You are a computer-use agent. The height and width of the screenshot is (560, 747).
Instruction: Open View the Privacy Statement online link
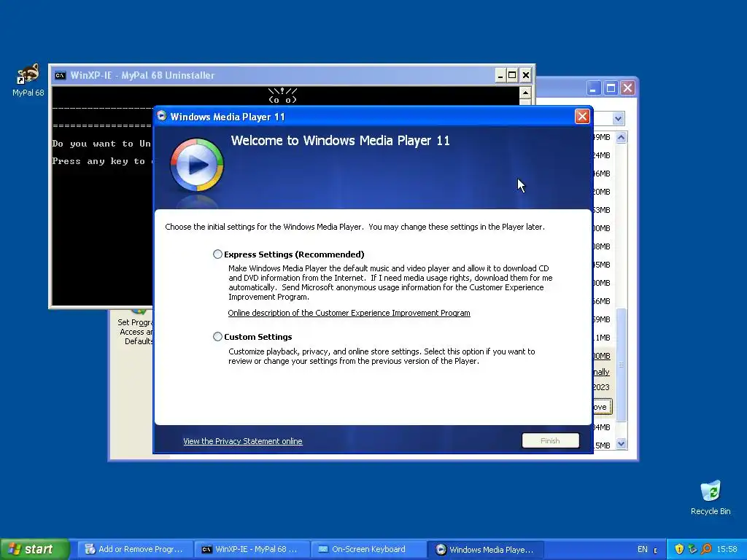(242, 441)
